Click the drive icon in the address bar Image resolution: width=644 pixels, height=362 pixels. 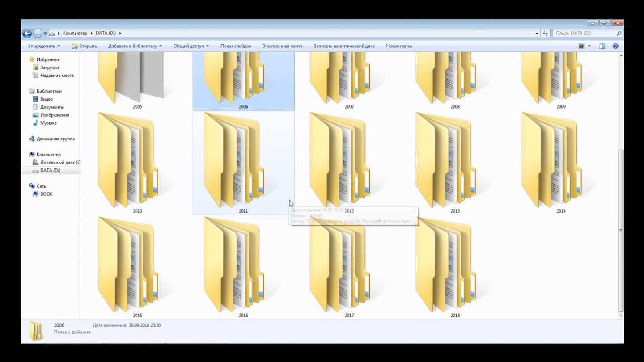pyautogui.click(x=53, y=34)
